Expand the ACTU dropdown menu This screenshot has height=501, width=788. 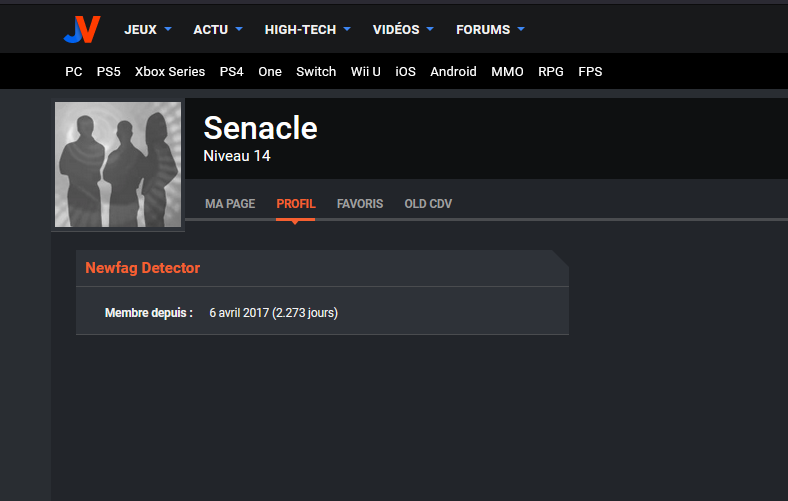(218, 30)
